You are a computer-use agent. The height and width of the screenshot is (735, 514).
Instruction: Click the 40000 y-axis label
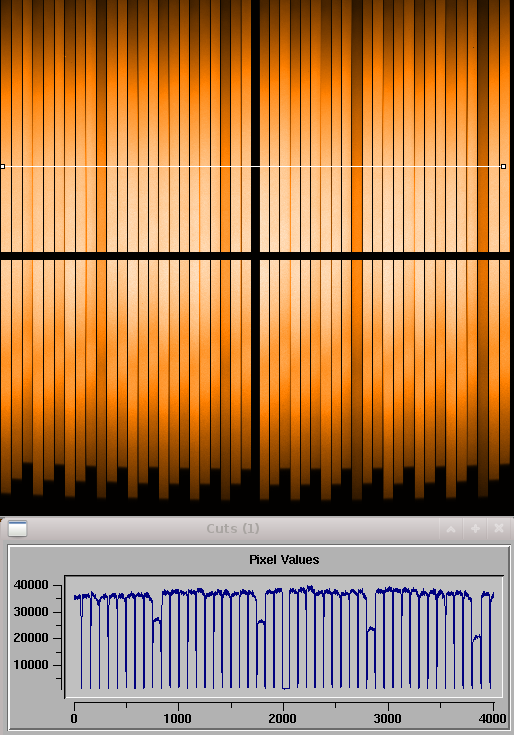[x=31, y=585]
